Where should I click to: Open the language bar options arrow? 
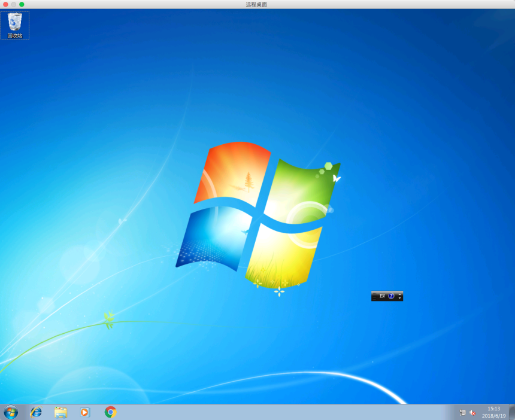399,298
